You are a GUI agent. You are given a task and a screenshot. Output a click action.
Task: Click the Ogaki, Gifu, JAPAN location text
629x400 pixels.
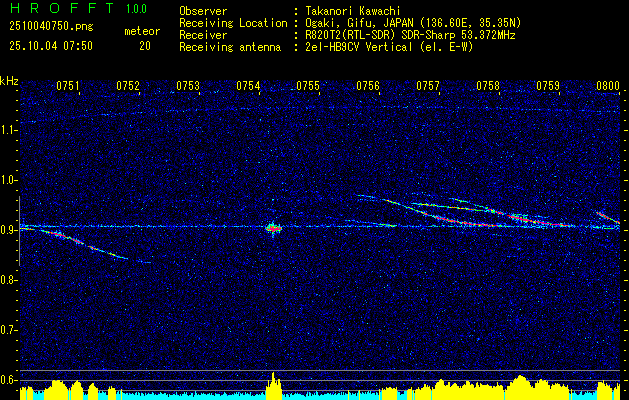(x=412, y=23)
